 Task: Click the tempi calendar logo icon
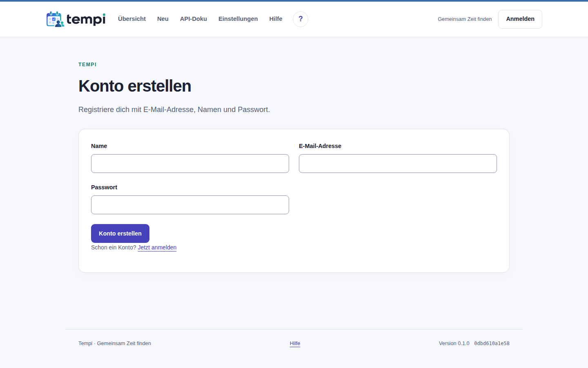[55, 19]
